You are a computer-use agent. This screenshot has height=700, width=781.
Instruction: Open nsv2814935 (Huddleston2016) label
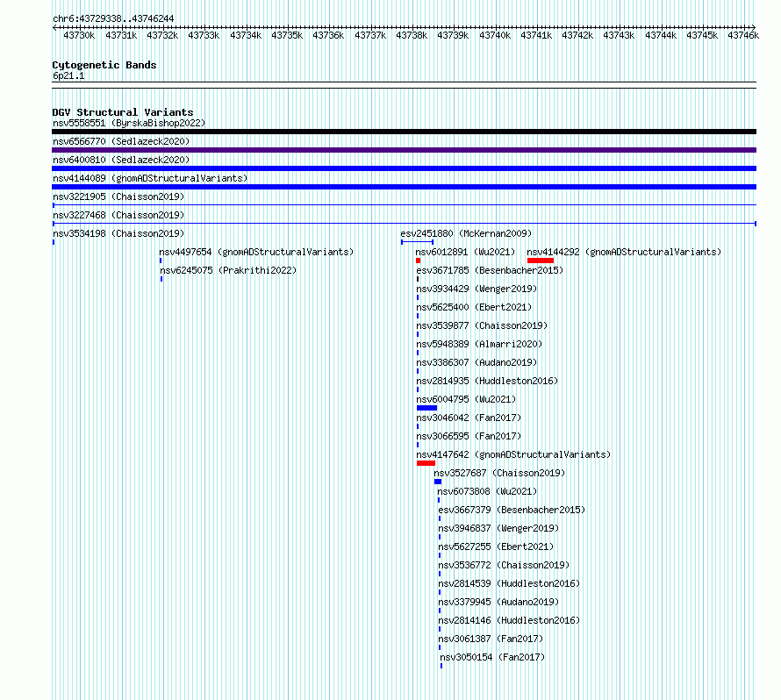coord(487,381)
